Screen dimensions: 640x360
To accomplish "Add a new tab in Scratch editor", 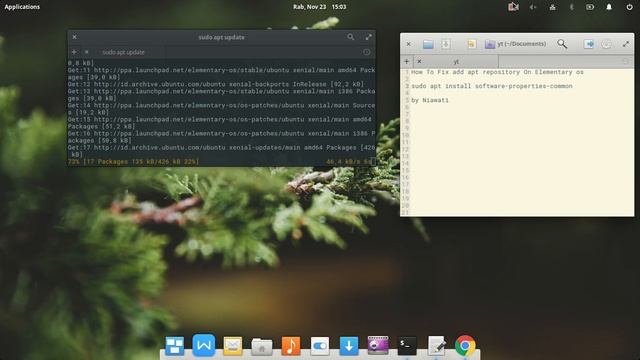I will click(x=407, y=62).
